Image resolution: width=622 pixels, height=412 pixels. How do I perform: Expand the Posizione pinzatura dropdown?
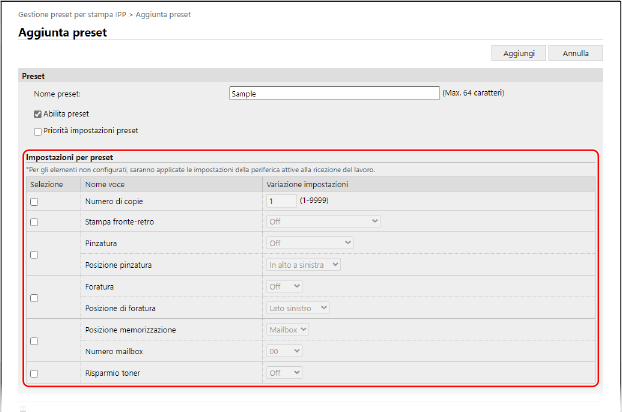303,265
